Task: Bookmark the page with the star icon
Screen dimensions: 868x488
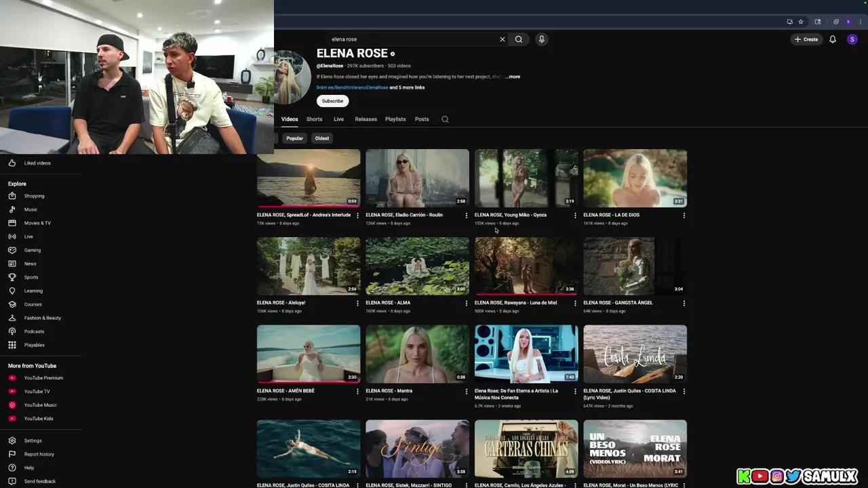Action: [x=801, y=22]
